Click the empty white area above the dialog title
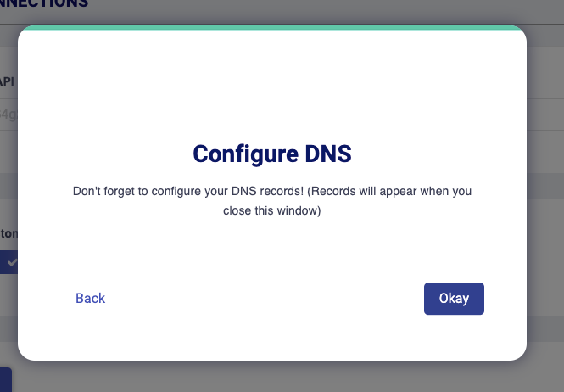The image size is (564, 392). (x=272, y=87)
